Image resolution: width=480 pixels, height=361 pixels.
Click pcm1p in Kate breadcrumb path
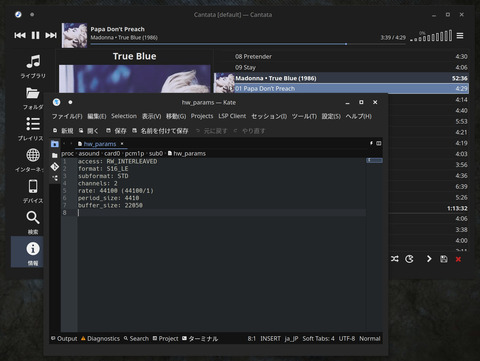point(134,154)
